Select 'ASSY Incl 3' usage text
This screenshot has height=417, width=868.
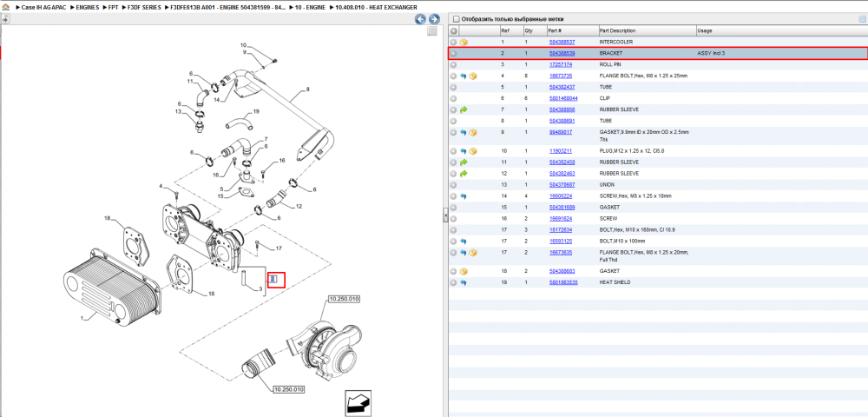coord(712,54)
